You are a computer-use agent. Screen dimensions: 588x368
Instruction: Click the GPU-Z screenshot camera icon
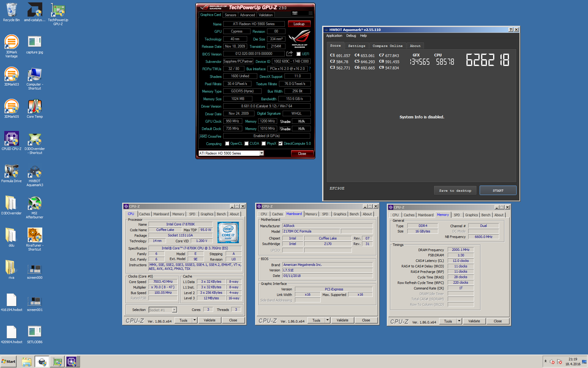click(295, 13)
